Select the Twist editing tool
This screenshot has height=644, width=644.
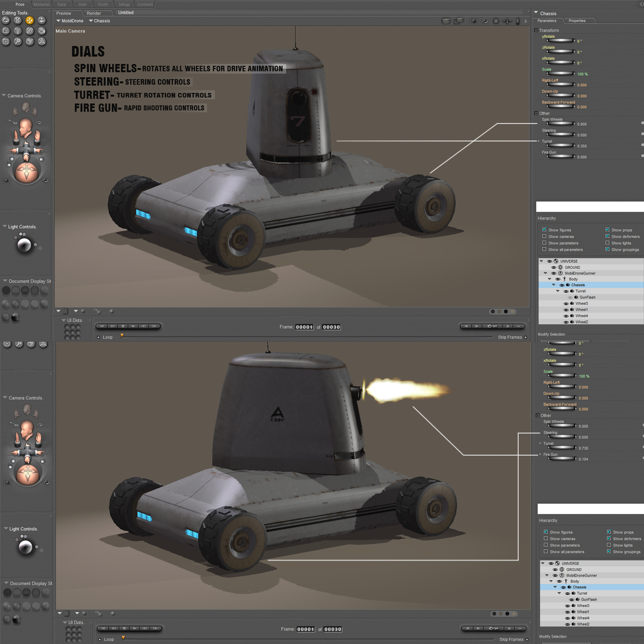tap(17, 20)
